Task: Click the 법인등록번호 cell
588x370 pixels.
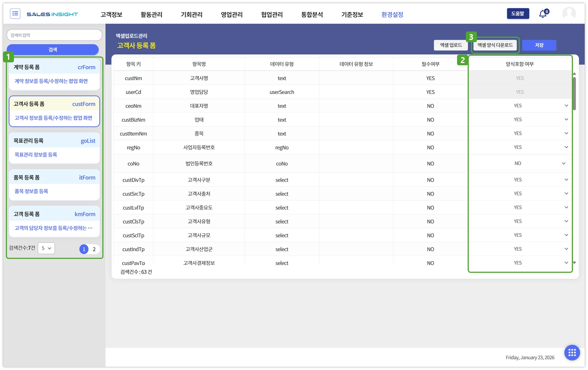Action: 199,164
